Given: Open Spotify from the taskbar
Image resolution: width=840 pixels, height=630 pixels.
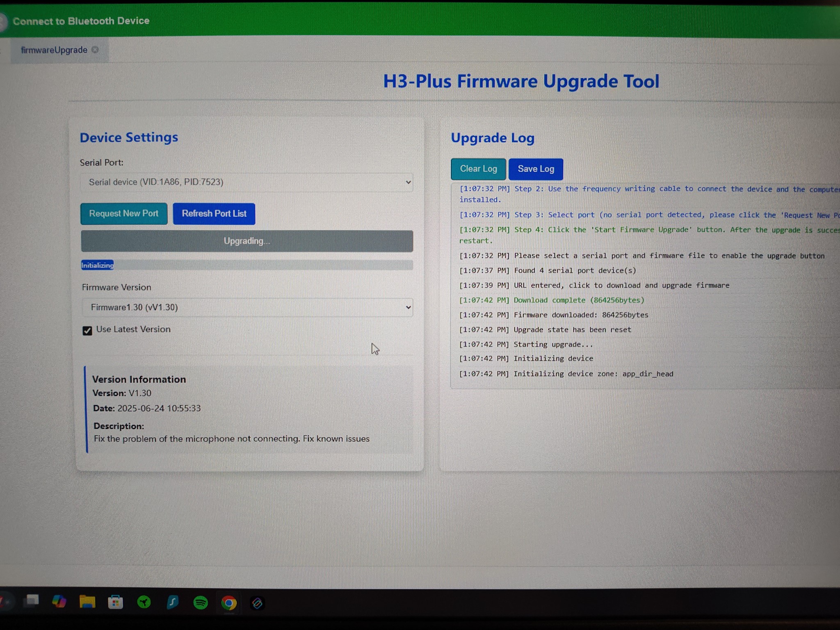Looking at the screenshot, I should [x=200, y=603].
